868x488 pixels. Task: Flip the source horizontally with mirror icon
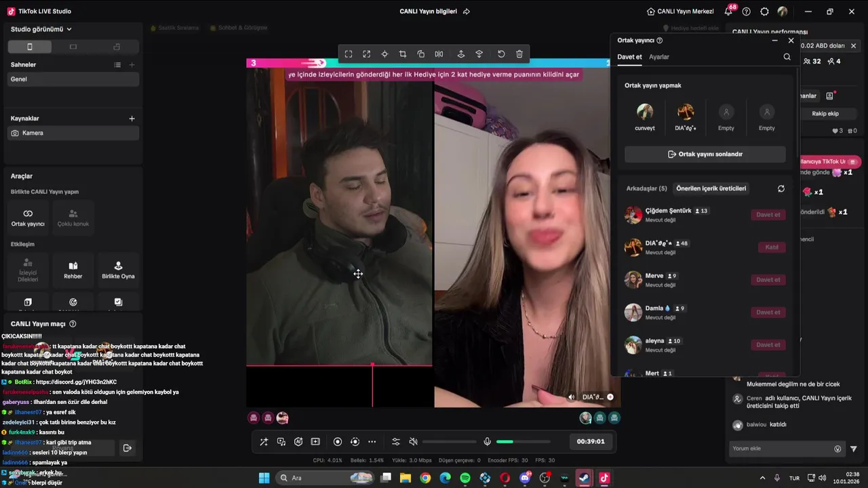pyautogui.click(x=439, y=54)
